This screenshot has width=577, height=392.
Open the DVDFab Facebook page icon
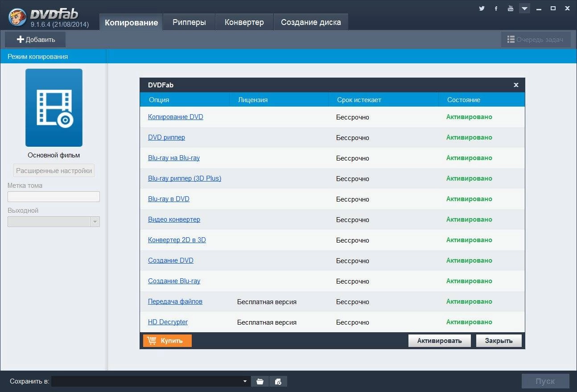point(496,8)
